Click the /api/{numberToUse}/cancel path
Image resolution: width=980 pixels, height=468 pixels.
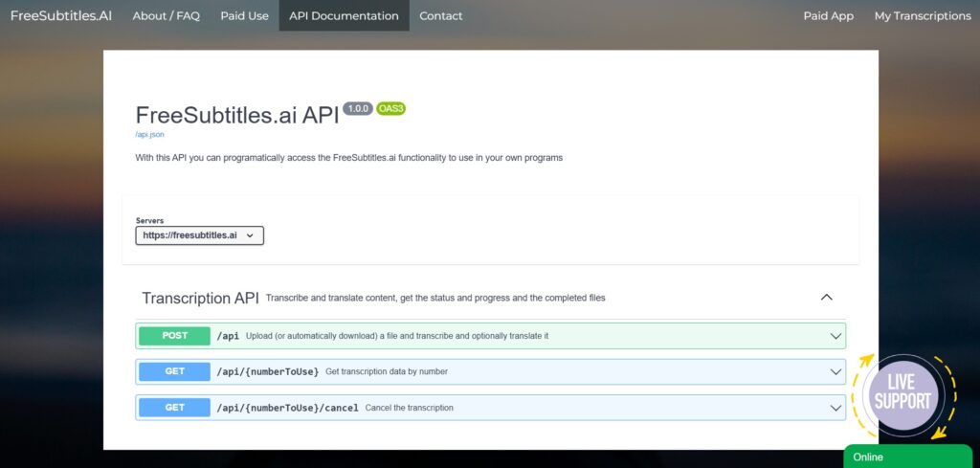pyautogui.click(x=287, y=408)
